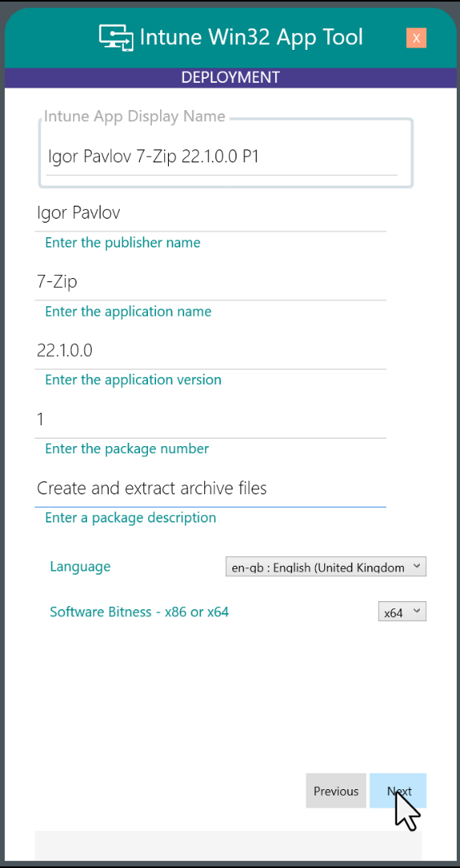Select the 7-Zip application name field
This screenshot has height=868, width=460.
coord(211,282)
